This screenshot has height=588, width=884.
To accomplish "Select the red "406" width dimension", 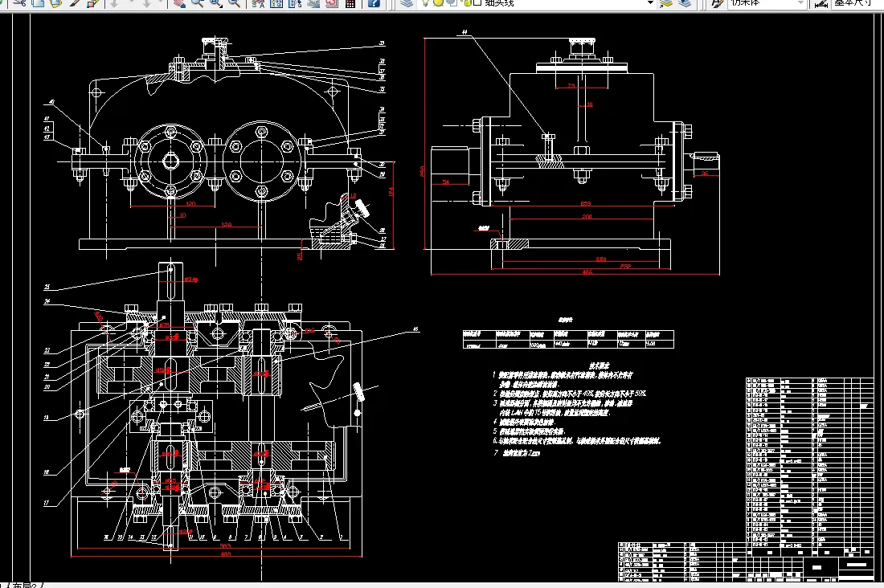I will click(587, 272).
